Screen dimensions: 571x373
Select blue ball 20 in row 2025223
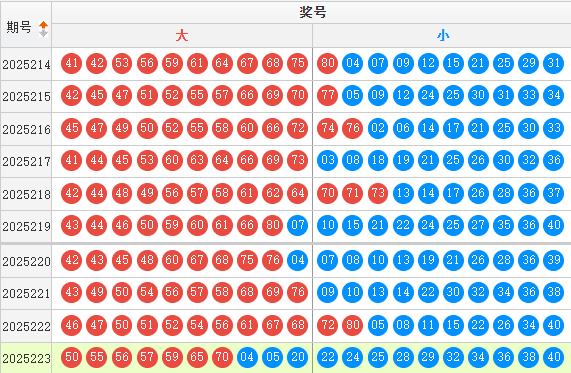pyautogui.click(x=298, y=357)
